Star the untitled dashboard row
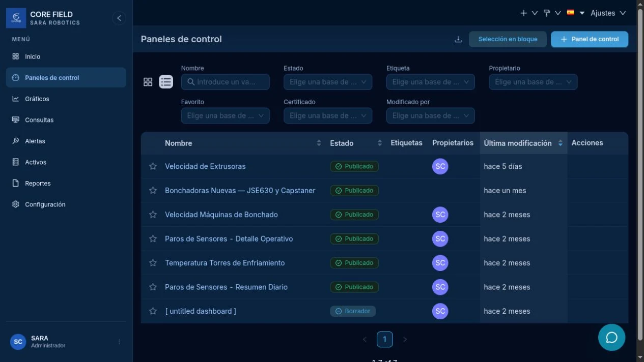The height and width of the screenshot is (362, 644). (x=153, y=311)
